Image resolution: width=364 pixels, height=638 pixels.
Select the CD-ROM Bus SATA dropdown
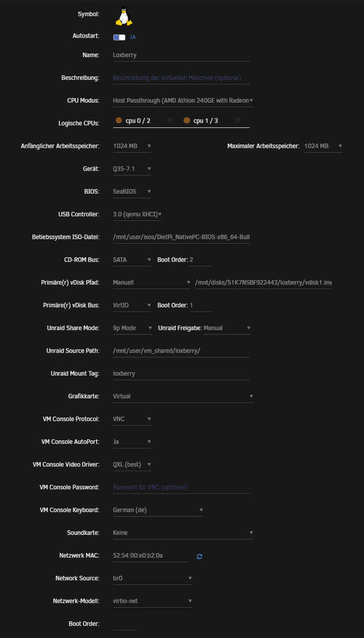[x=132, y=260]
